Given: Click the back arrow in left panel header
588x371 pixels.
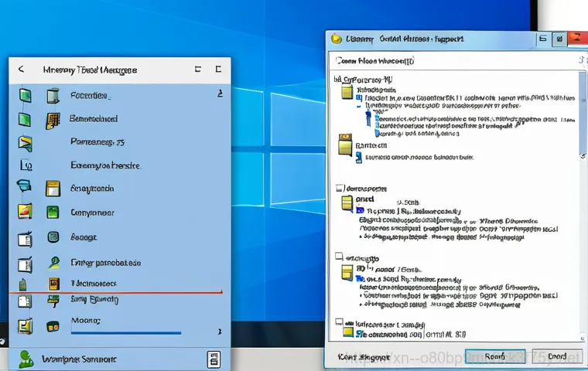Looking at the screenshot, I should pyautogui.click(x=21, y=70).
